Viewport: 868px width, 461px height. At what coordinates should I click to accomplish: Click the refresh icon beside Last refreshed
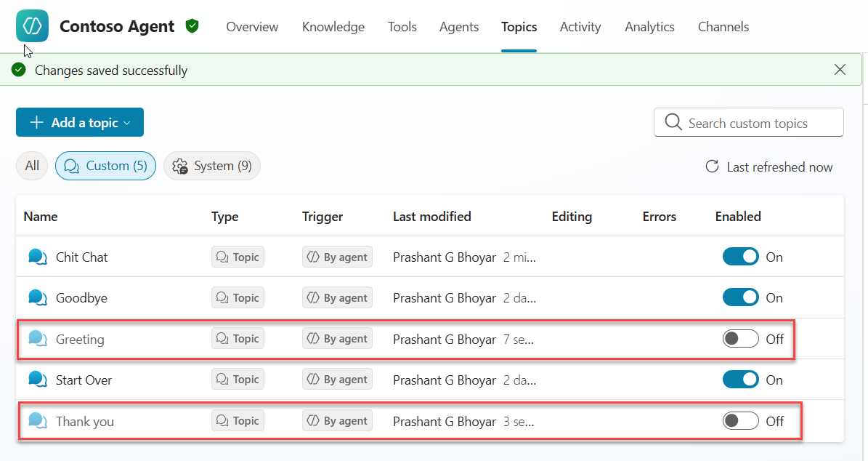coord(712,167)
